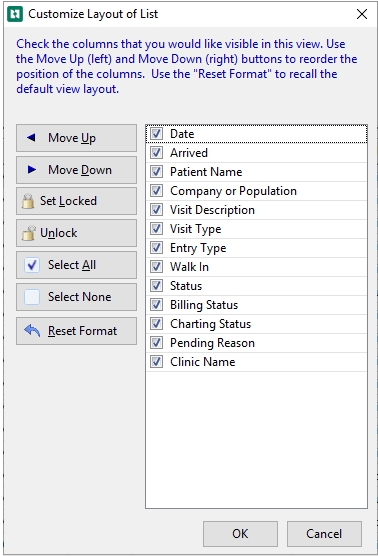The image size is (378, 556).
Task: Close the Customize Layout dialog
Action: 362,14
